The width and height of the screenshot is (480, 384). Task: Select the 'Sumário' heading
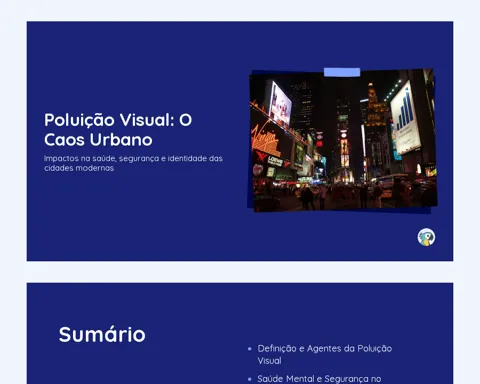[x=102, y=334]
